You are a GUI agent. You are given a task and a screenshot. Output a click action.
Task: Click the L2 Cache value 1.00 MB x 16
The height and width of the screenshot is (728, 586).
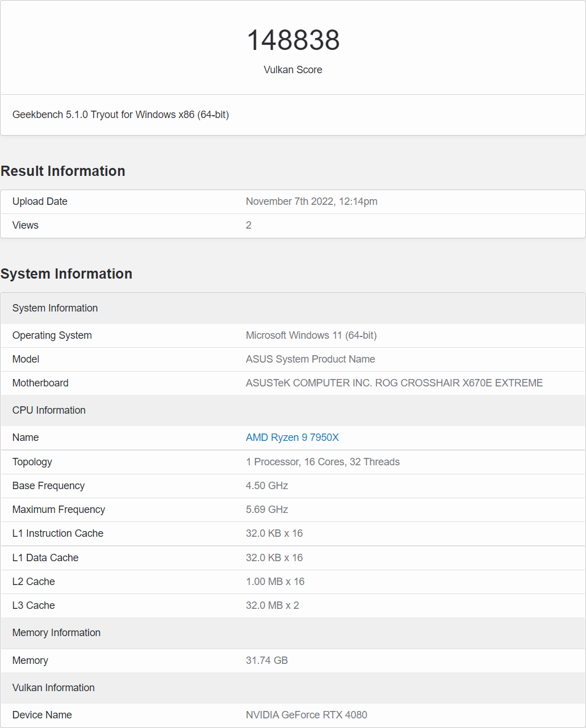click(275, 582)
